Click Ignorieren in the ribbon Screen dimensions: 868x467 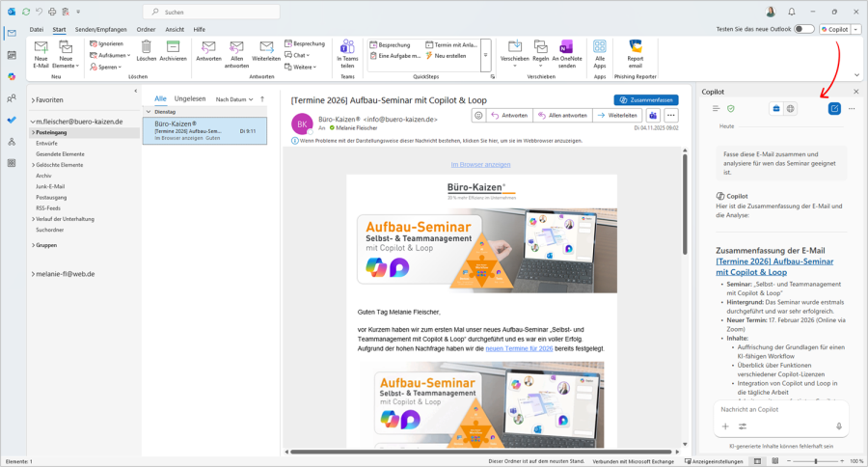[107, 43]
